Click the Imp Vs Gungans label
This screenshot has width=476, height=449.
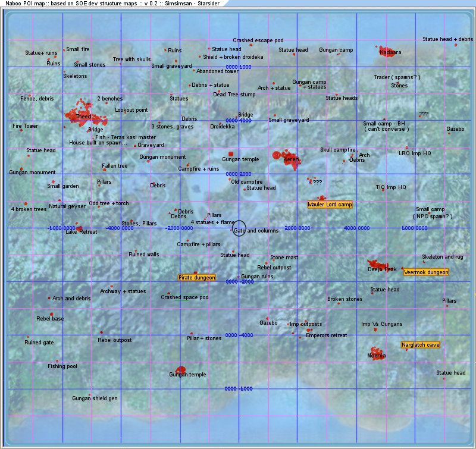(x=381, y=324)
